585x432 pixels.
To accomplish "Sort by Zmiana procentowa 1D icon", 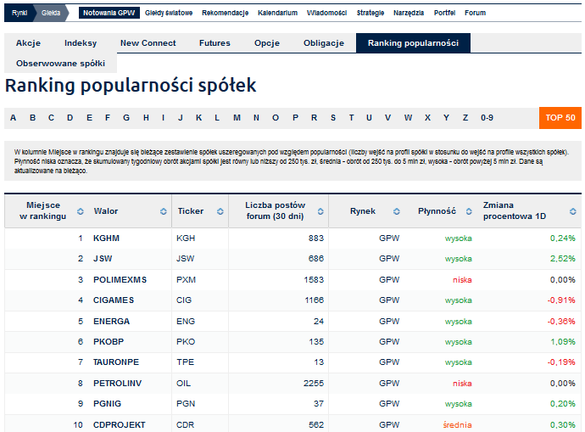I will [x=573, y=212].
